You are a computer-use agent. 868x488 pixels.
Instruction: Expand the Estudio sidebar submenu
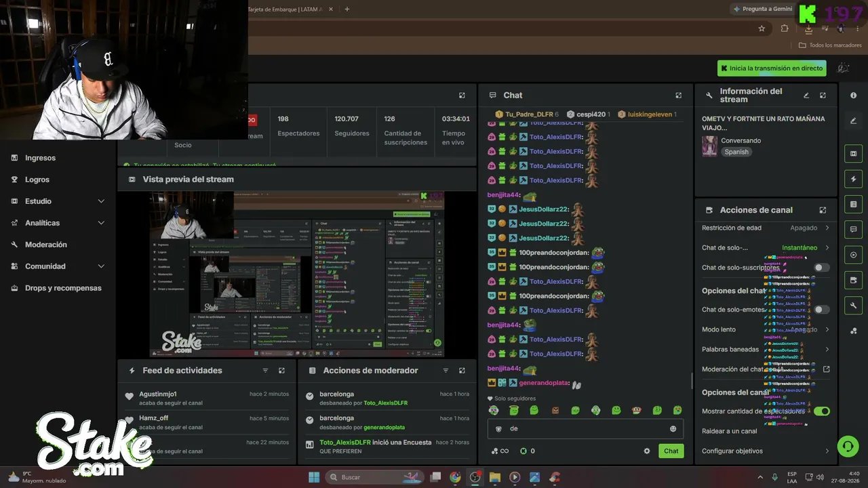tap(101, 201)
